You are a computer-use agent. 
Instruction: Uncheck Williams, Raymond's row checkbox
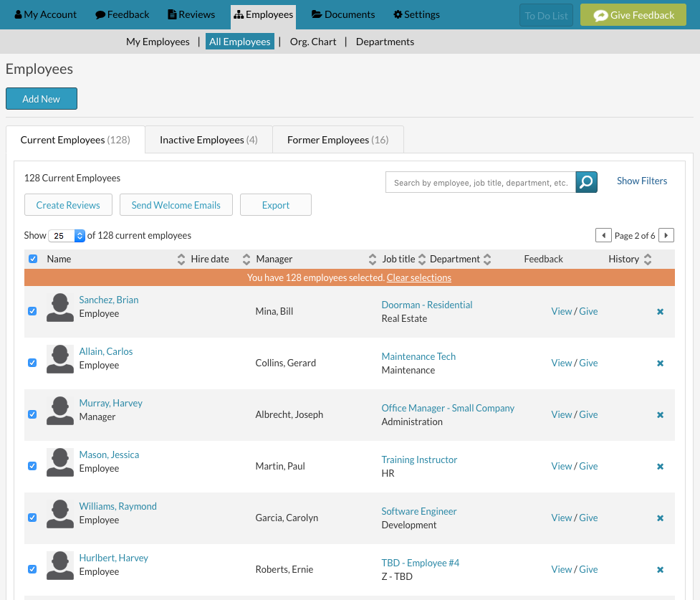[x=32, y=518]
